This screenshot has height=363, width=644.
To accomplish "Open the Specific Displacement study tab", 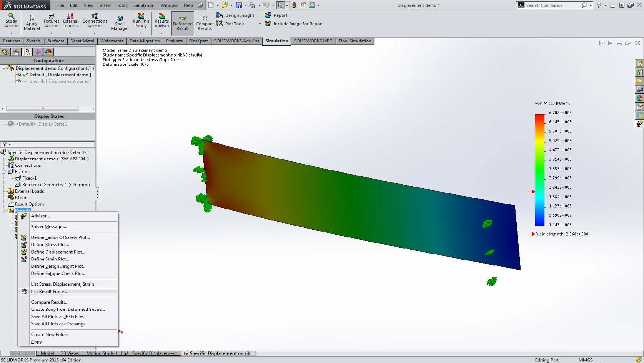I will pos(151,353).
